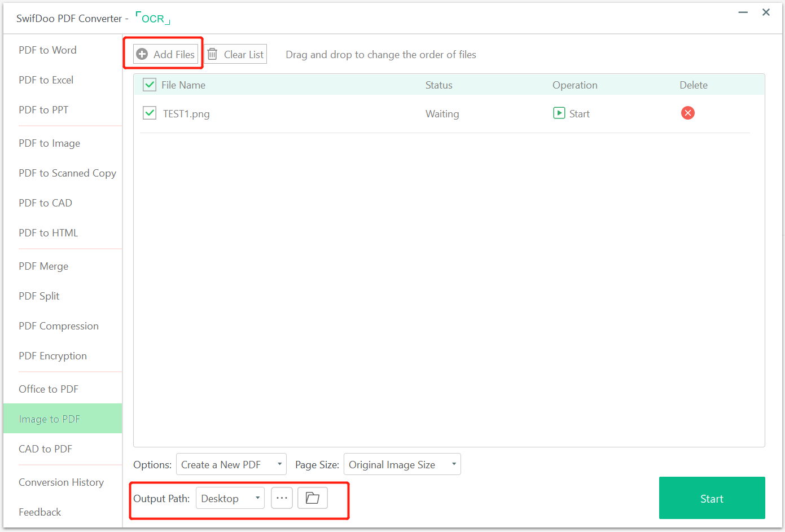Click the File Name column header

pyautogui.click(x=183, y=85)
